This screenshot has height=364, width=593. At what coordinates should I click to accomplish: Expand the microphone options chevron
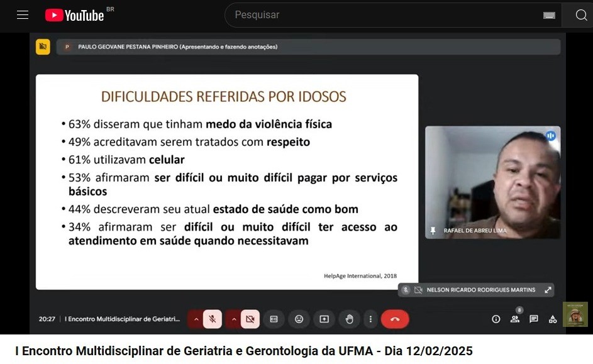click(196, 319)
